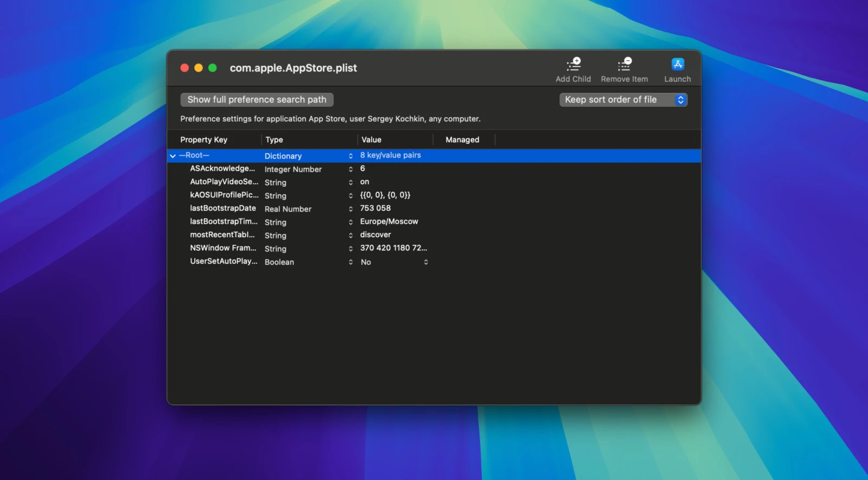The height and width of the screenshot is (480, 868).
Task: Click the Managed column header
Action: point(462,140)
